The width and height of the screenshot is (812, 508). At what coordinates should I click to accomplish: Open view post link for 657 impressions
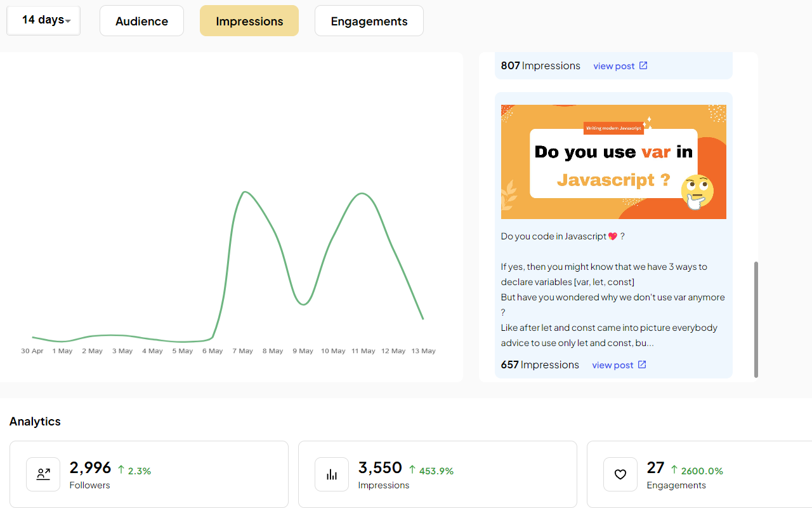(x=612, y=365)
